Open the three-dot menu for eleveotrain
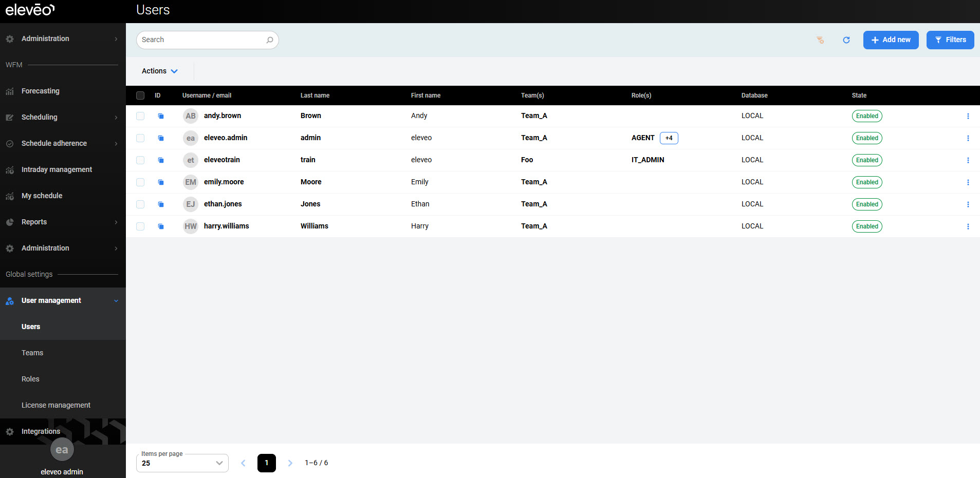980x478 pixels. tap(968, 160)
